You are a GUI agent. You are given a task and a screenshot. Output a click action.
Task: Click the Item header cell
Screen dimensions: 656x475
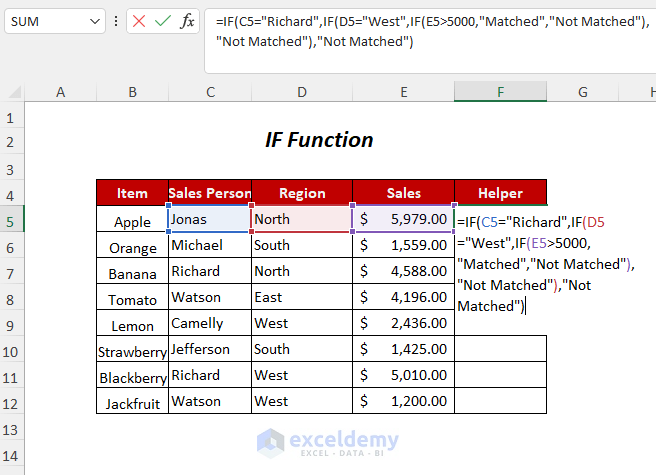pyautogui.click(x=132, y=193)
